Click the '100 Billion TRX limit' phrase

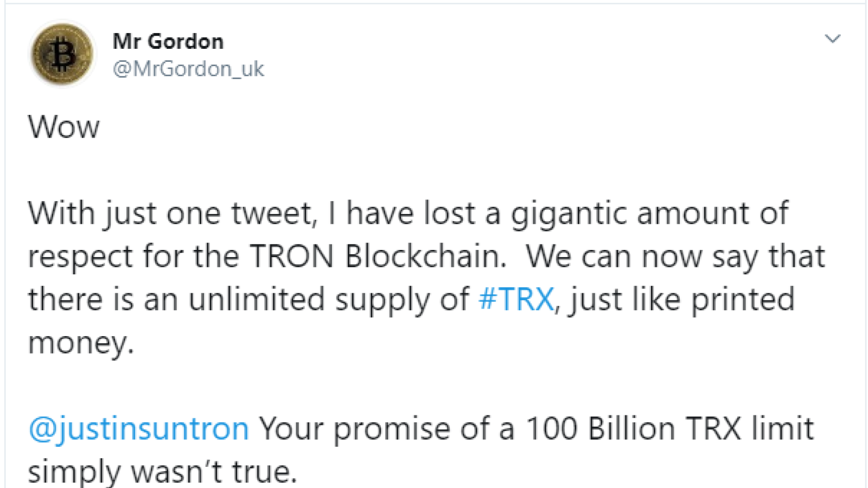(x=670, y=428)
